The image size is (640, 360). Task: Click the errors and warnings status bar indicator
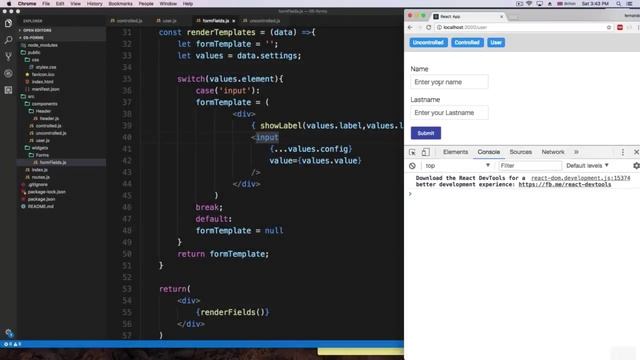[12, 344]
